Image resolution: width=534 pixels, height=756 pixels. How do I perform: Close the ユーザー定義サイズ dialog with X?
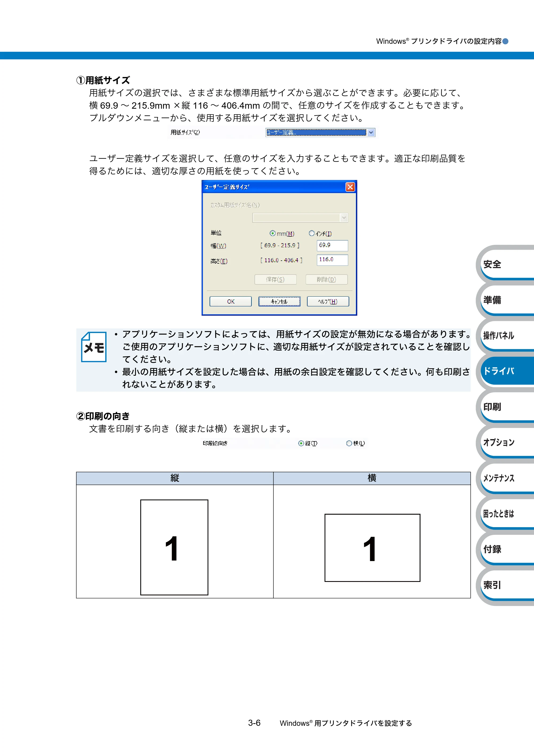(x=350, y=187)
